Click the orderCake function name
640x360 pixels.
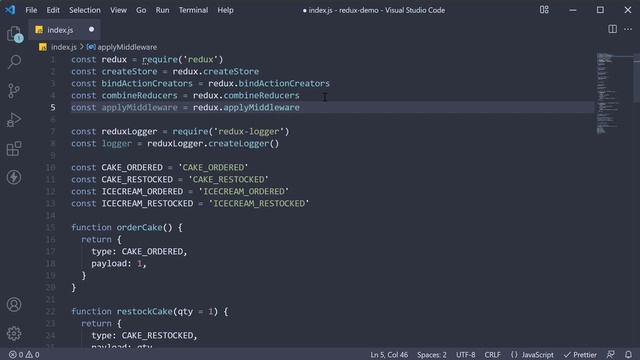pyautogui.click(x=140, y=227)
